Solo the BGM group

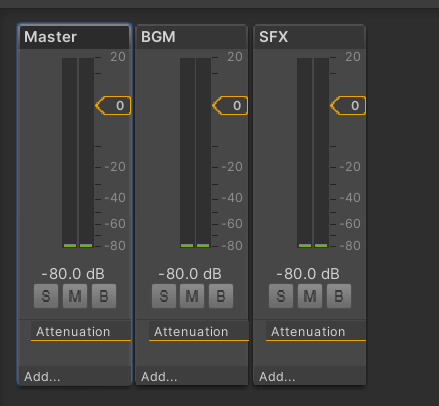[164, 296]
